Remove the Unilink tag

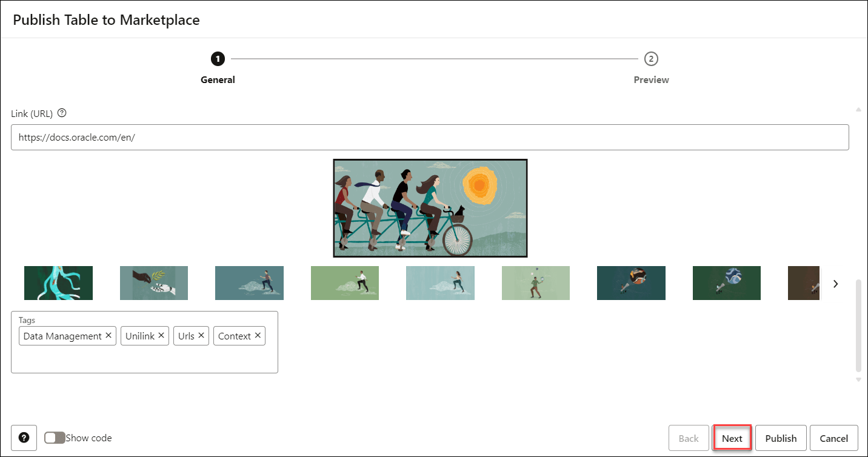[x=161, y=335]
